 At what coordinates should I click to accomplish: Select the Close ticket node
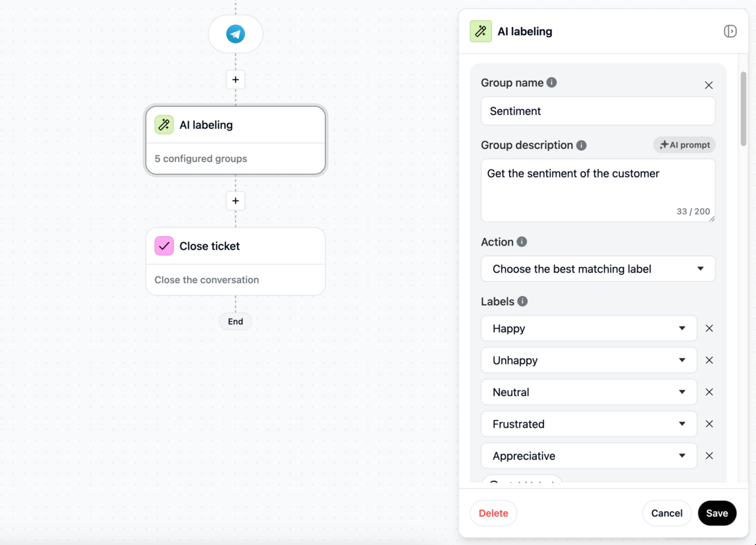tap(236, 261)
